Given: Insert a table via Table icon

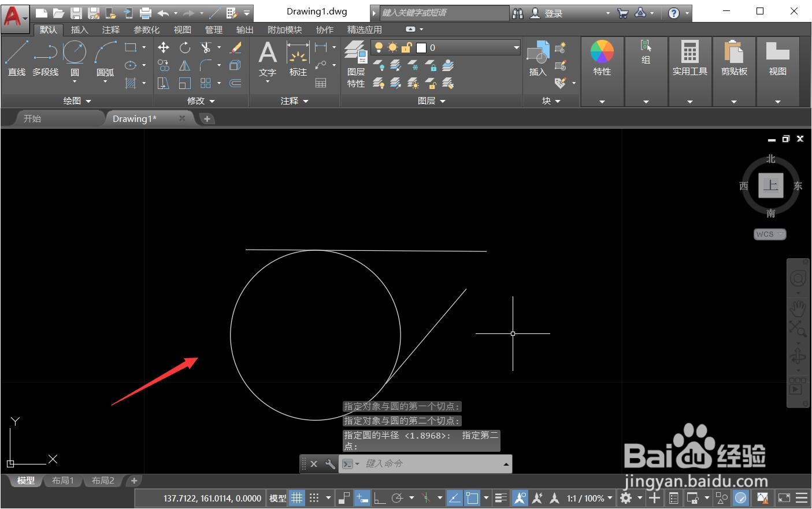Looking at the screenshot, I should (321, 83).
